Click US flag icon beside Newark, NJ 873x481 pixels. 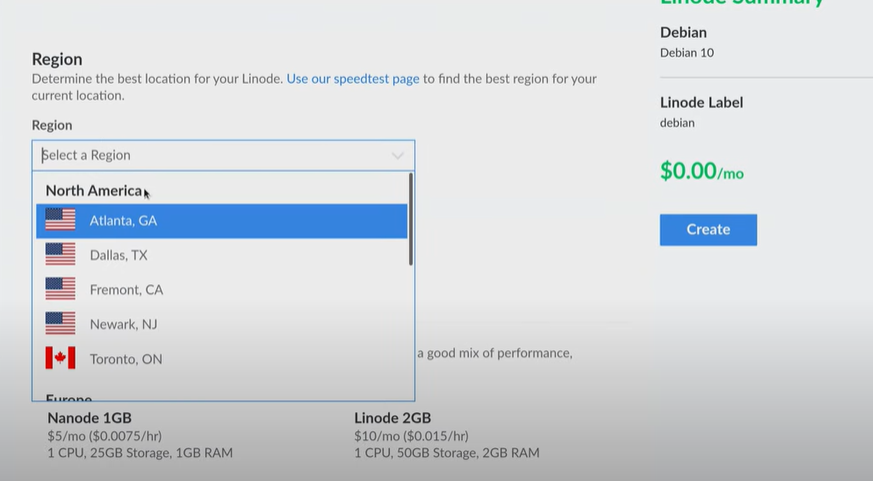click(x=60, y=323)
